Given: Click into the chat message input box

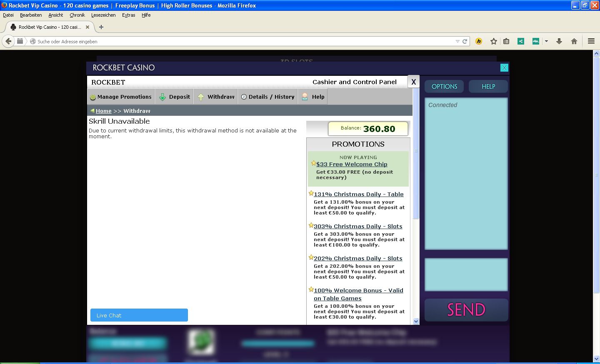Looking at the screenshot, I should [x=466, y=274].
